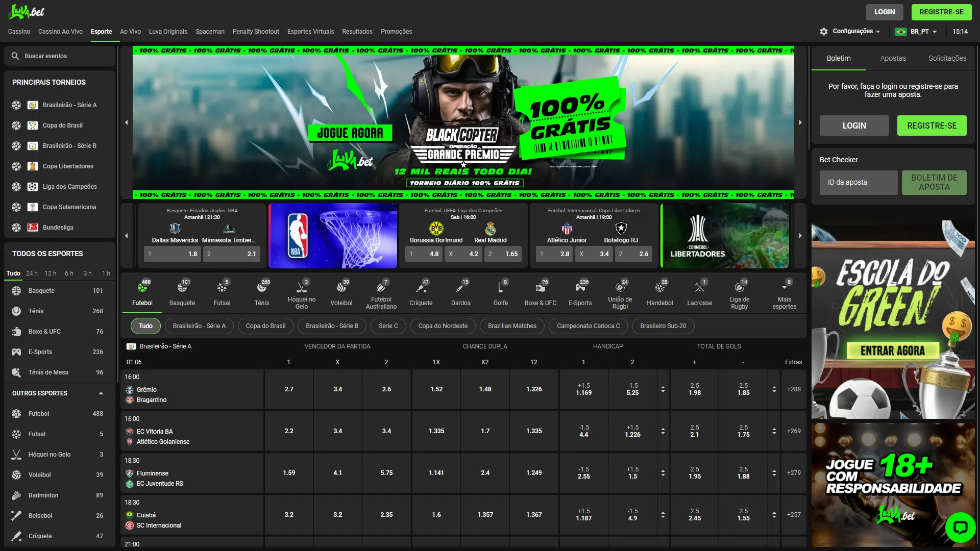The height and width of the screenshot is (551, 980).
Task: Select Handebol icon in sports bar
Action: point(660,288)
